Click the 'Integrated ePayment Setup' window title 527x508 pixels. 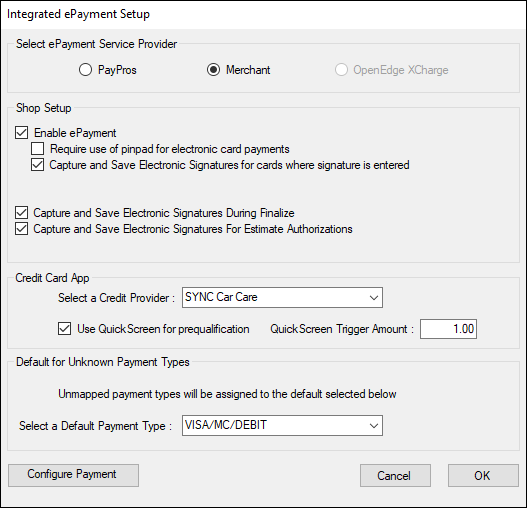tap(78, 14)
